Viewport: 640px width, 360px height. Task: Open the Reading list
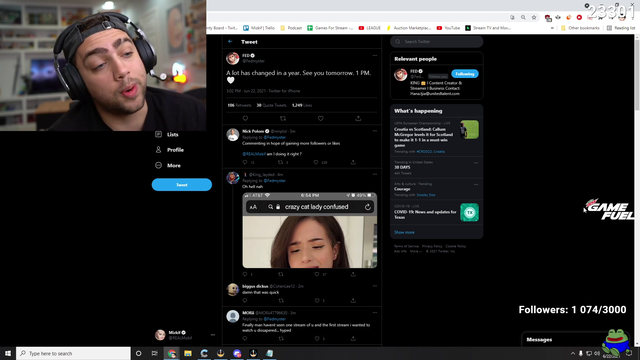click(x=621, y=28)
